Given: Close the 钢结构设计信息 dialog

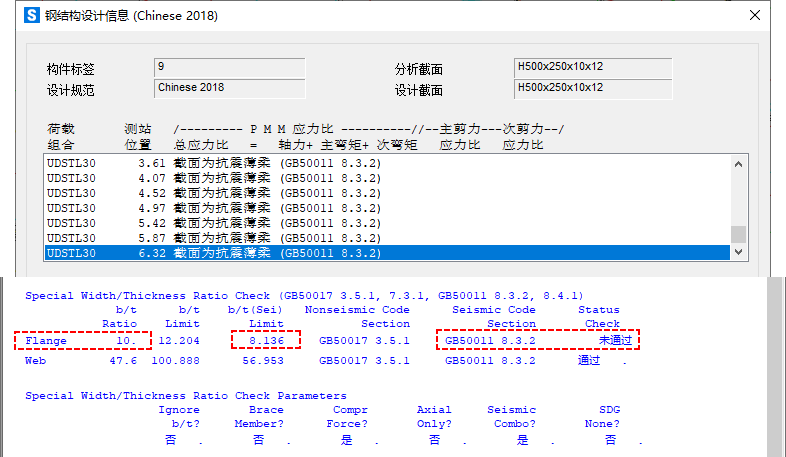Looking at the screenshot, I should pyautogui.click(x=762, y=16).
